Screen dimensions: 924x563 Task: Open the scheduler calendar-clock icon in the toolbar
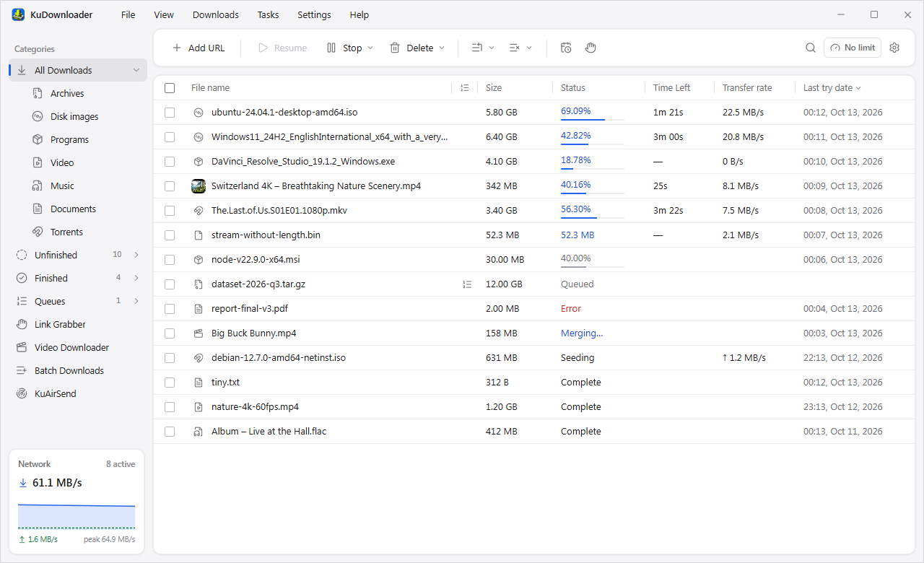(x=566, y=48)
